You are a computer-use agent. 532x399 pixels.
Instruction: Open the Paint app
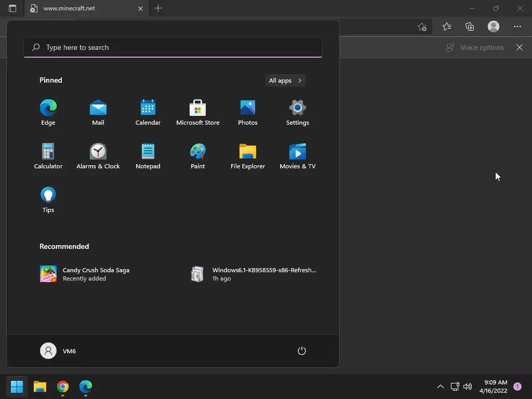pos(198,156)
